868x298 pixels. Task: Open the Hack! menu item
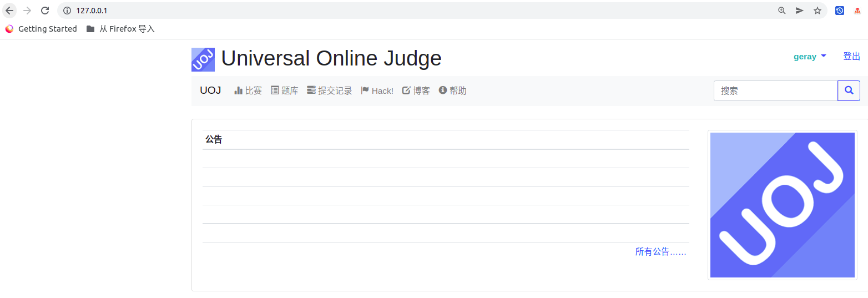(x=377, y=90)
